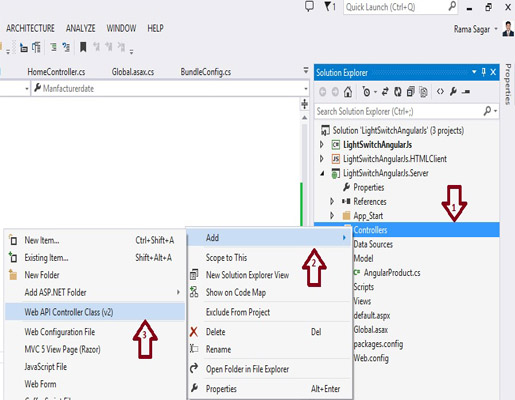Screen dimensions: 515x400
Task: Open the ARCHITECTURE menu
Action: pyautogui.click(x=30, y=28)
